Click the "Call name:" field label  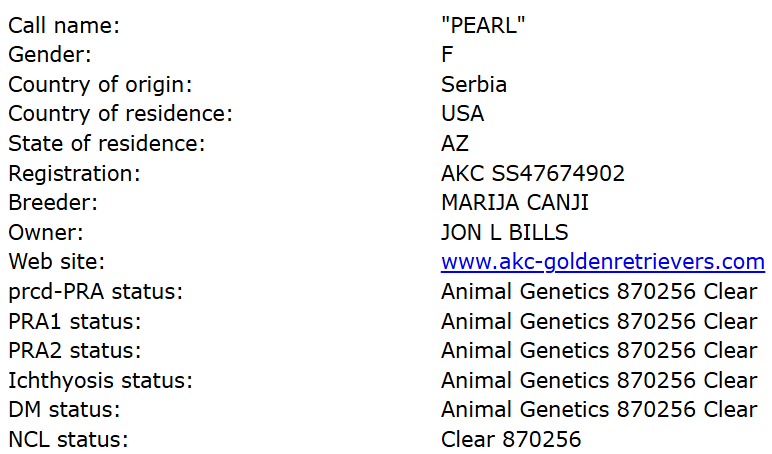tap(62, 25)
